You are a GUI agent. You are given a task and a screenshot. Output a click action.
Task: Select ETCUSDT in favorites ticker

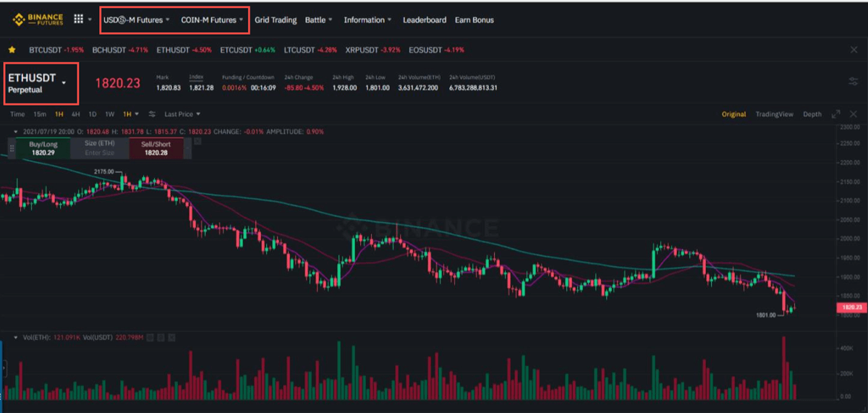(x=247, y=50)
